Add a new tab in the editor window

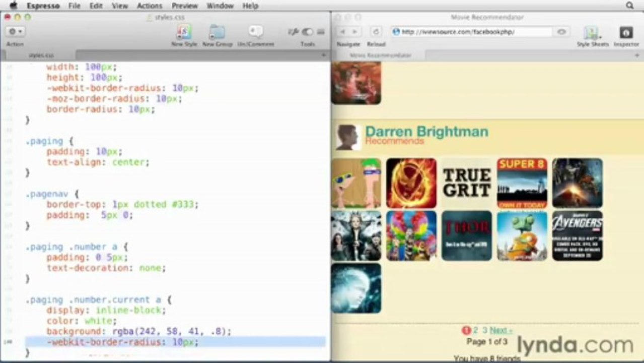pyautogui.click(x=323, y=55)
